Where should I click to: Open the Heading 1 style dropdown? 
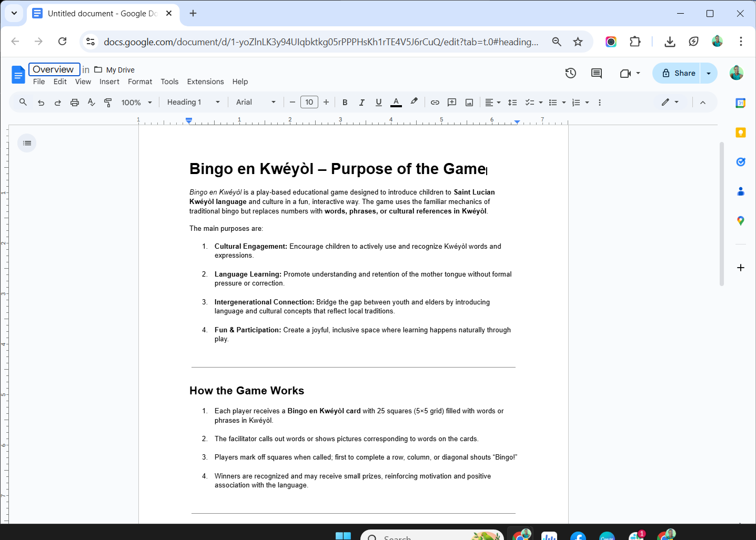(x=193, y=103)
